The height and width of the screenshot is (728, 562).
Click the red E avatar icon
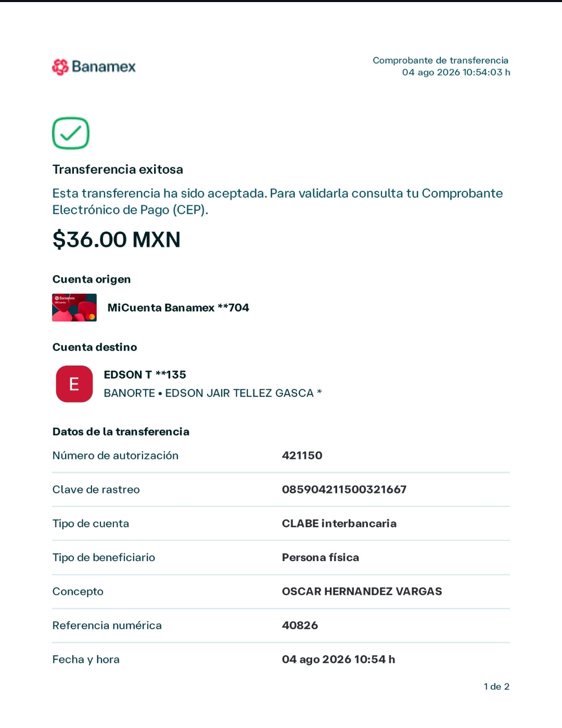tap(74, 384)
